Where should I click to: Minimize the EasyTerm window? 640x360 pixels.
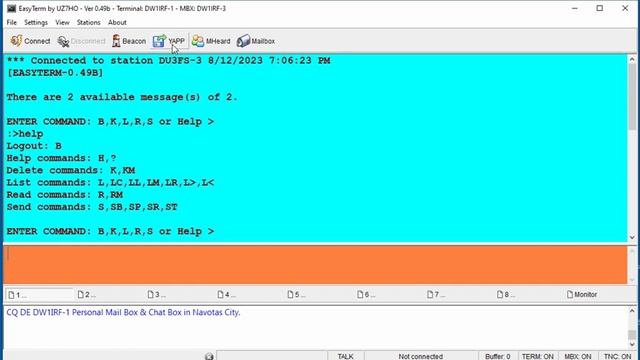[575, 8]
